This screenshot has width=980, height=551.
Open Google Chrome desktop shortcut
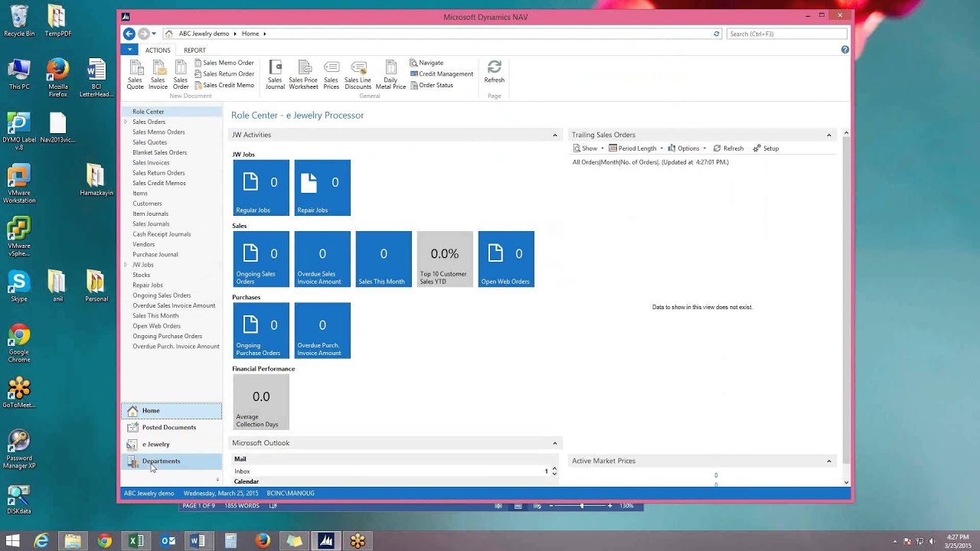pyautogui.click(x=19, y=344)
